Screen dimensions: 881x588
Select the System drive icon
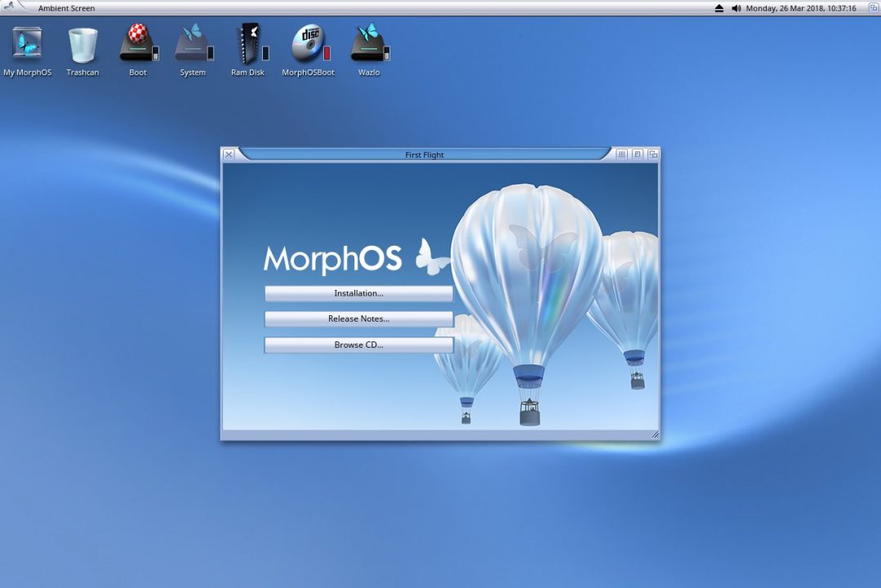[x=193, y=51]
